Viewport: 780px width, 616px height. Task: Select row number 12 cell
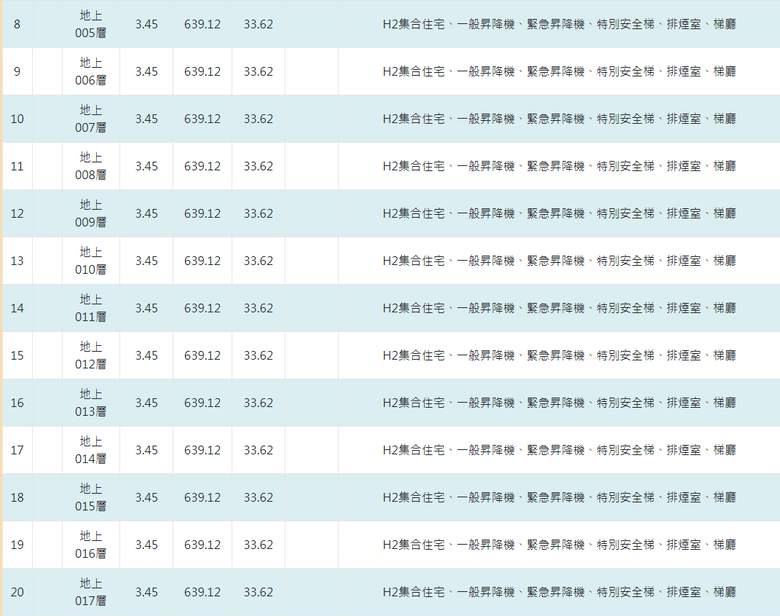(17, 213)
